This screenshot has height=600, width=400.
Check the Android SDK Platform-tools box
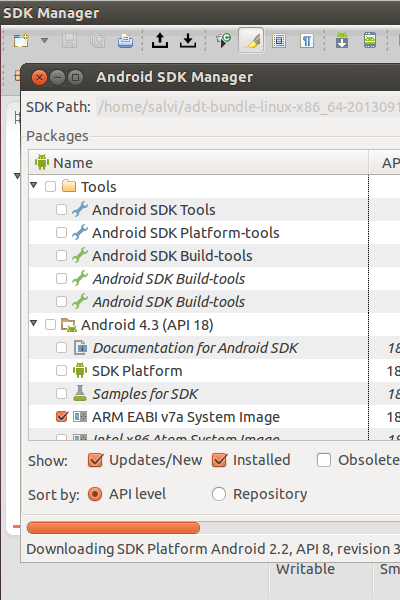click(62, 233)
